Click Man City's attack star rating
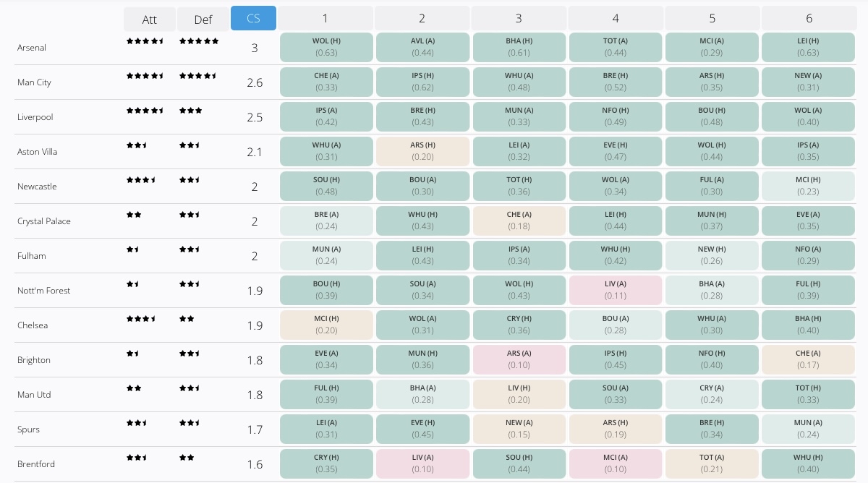868x483 pixels. point(145,76)
